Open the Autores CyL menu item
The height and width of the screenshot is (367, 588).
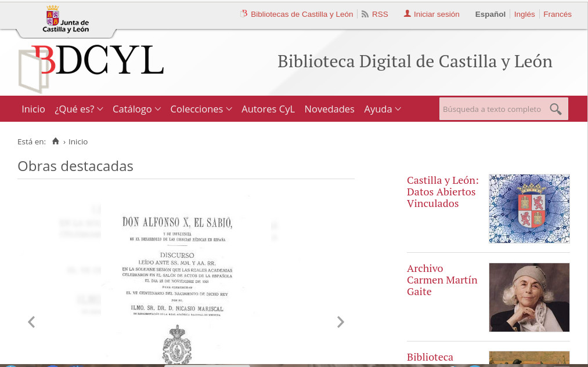click(x=268, y=109)
